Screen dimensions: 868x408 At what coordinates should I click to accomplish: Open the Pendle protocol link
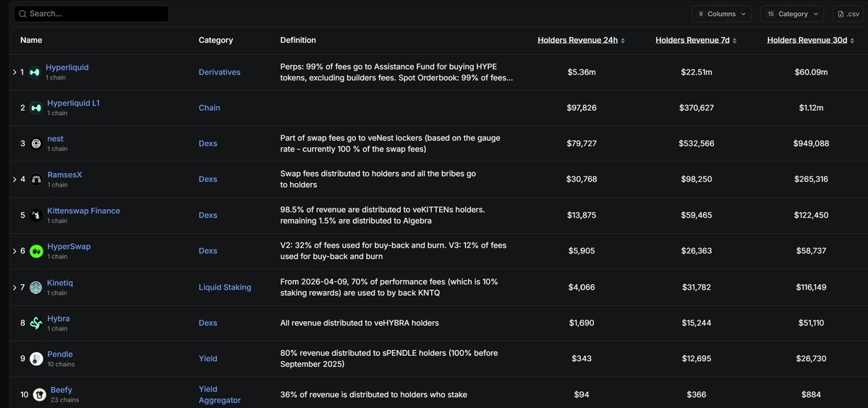60,354
